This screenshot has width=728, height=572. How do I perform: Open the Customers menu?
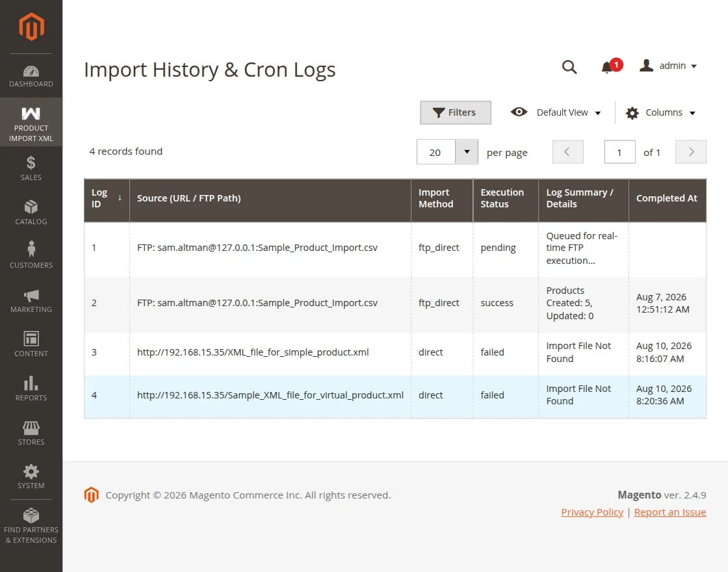tap(31, 256)
